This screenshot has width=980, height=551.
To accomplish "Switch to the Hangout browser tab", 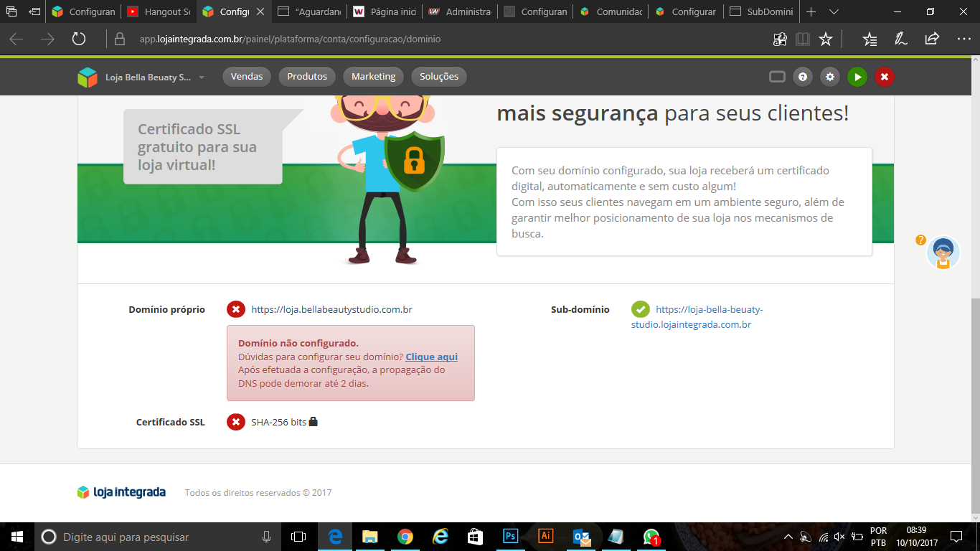I will tap(158, 12).
